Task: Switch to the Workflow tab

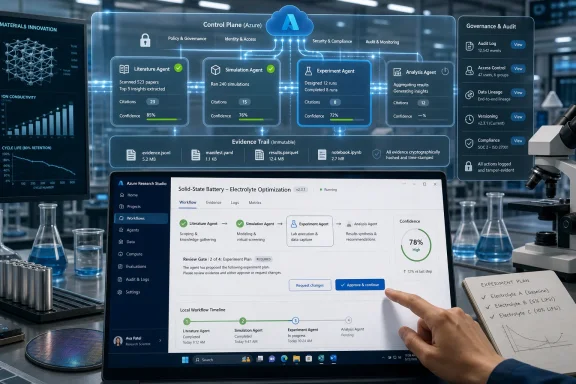Action: pos(187,202)
